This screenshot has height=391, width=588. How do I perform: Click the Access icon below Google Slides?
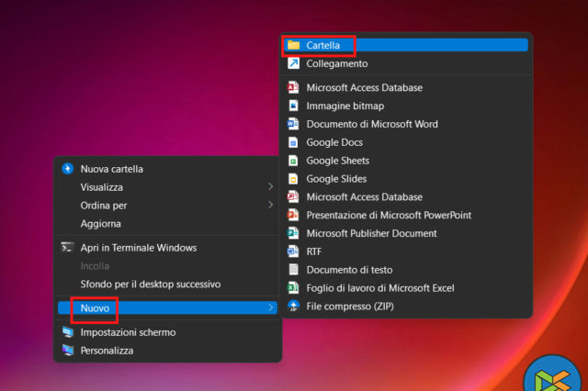click(x=293, y=197)
